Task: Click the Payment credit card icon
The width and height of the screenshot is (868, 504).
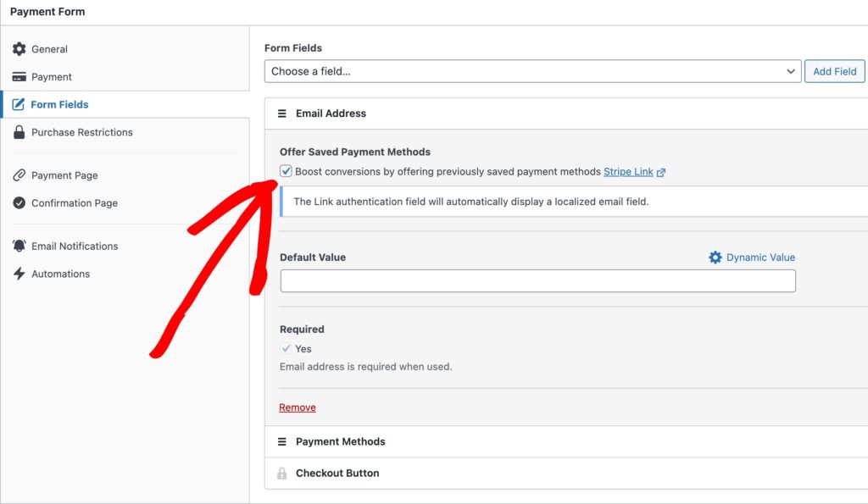Action: (19, 77)
